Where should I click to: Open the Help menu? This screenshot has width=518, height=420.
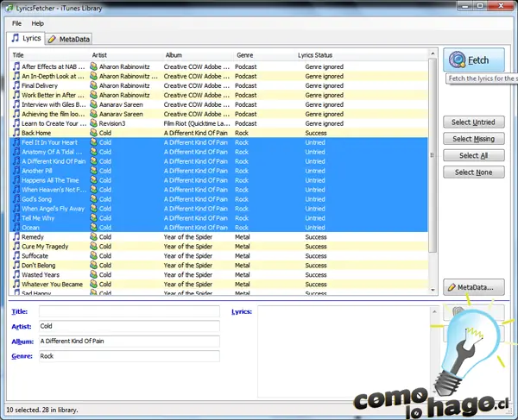click(38, 23)
